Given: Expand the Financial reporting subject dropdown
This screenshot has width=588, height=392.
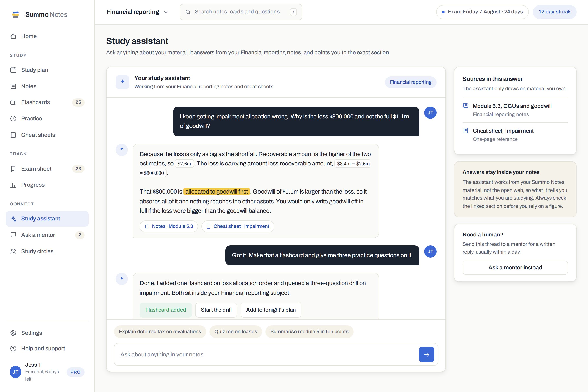Looking at the screenshot, I should [x=137, y=12].
